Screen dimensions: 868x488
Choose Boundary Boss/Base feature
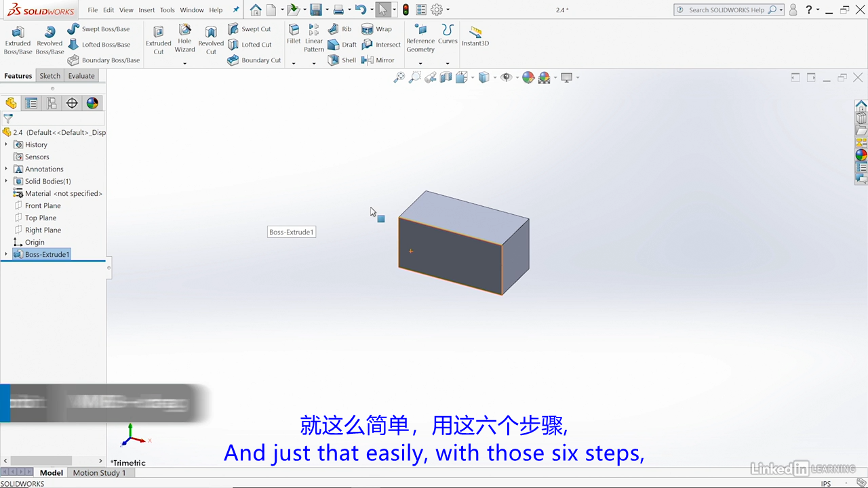(104, 60)
